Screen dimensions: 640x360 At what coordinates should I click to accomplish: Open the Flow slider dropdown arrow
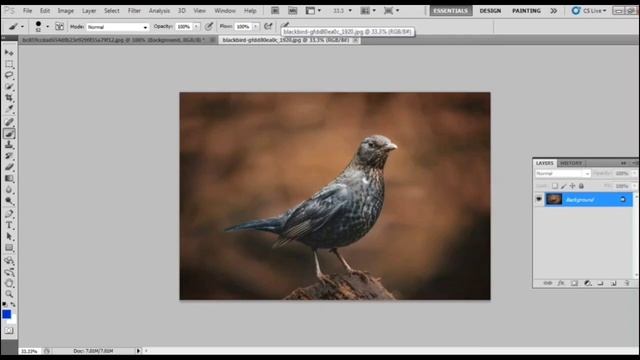point(256,27)
